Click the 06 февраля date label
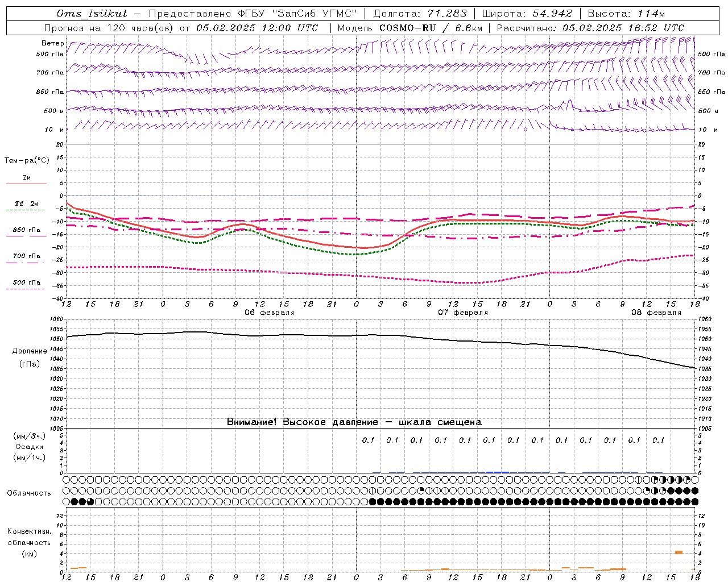 [269, 313]
